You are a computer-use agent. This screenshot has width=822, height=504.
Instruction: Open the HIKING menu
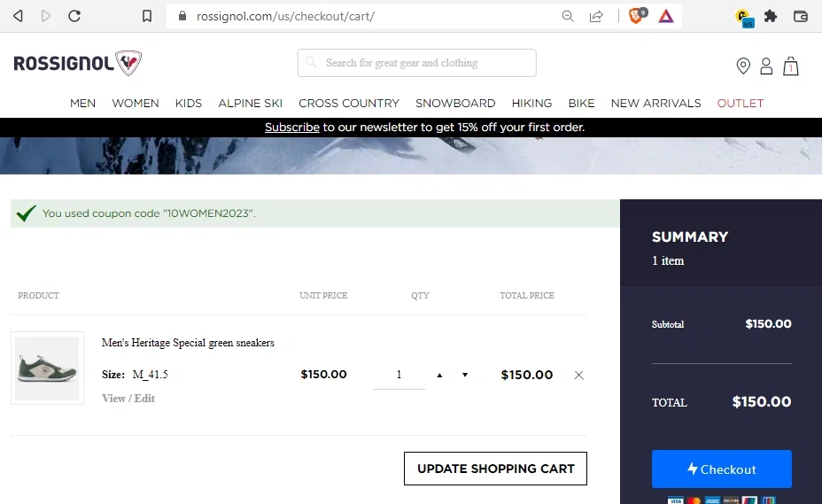pos(532,104)
